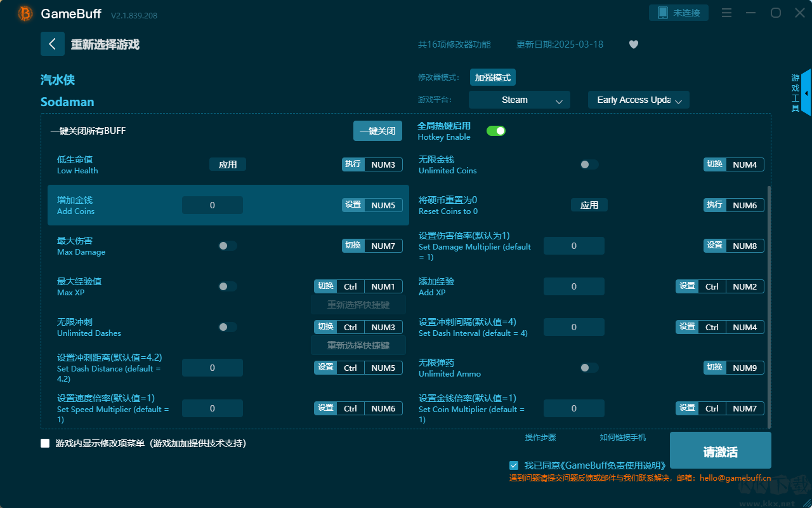Open the 如何链接手机 link
The image size is (812, 508).
[x=623, y=438]
